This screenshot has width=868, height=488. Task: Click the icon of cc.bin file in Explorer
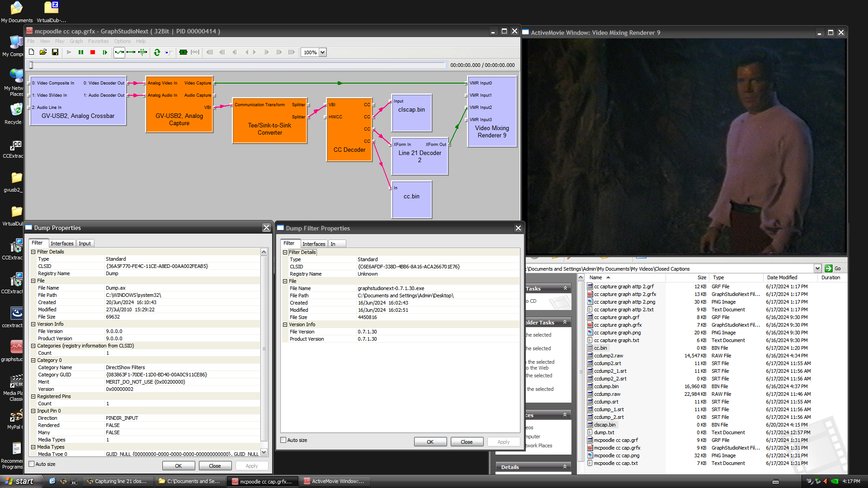590,348
